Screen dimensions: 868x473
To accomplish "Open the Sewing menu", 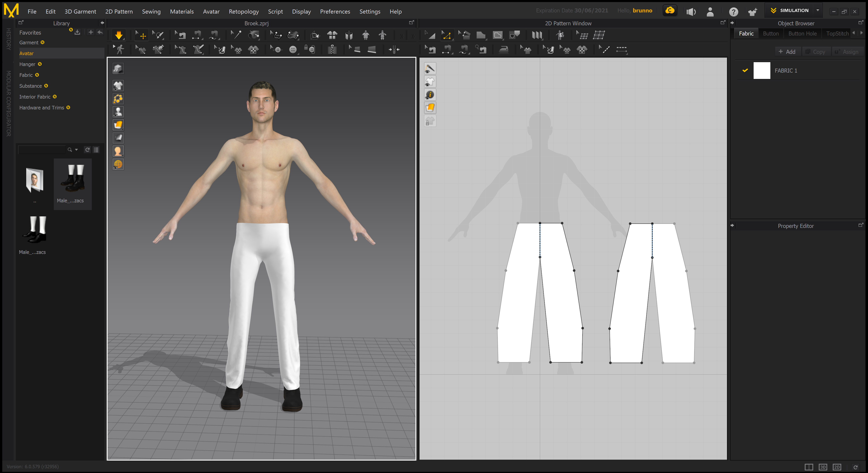I will click(x=151, y=12).
